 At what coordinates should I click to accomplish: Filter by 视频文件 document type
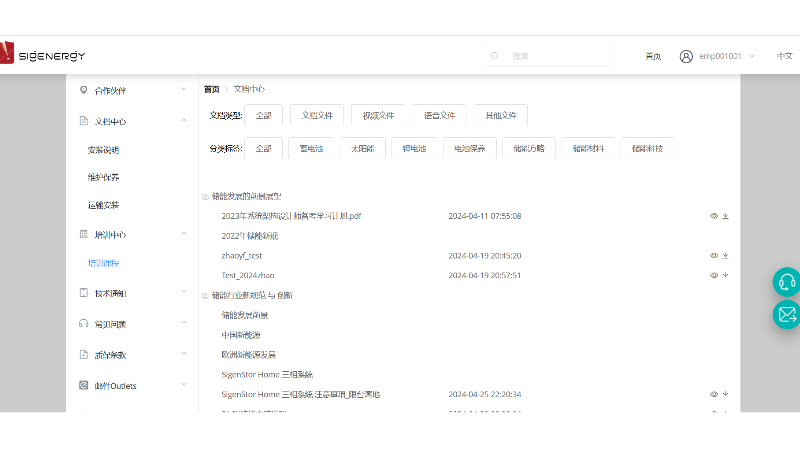coord(378,115)
